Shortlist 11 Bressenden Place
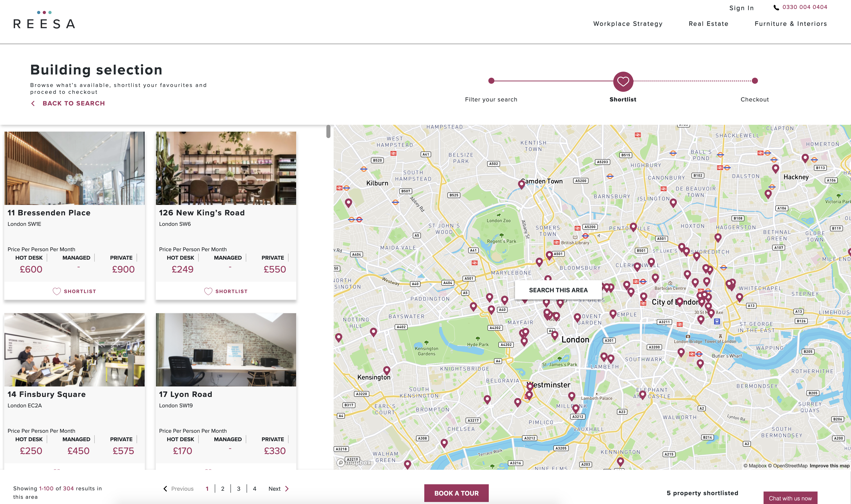Image resolution: width=851 pixels, height=504 pixels. [74, 291]
